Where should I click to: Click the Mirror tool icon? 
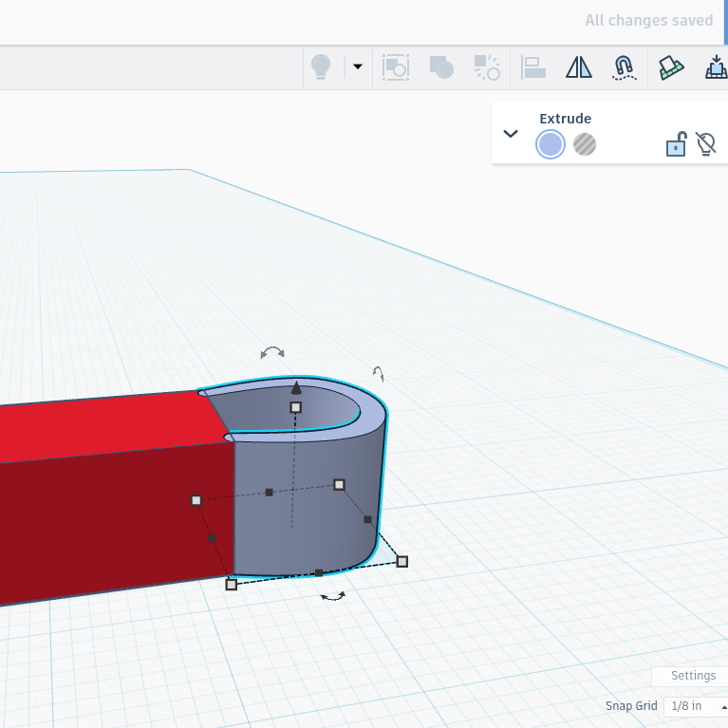coord(578,67)
